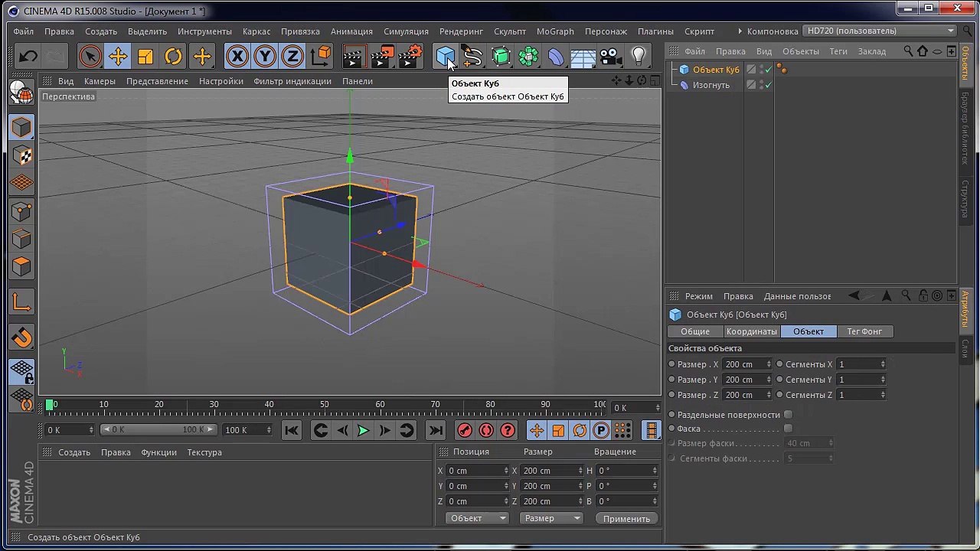This screenshot has height=551, width=980.
Task: Open the Плагины menu
Action: 655,31
